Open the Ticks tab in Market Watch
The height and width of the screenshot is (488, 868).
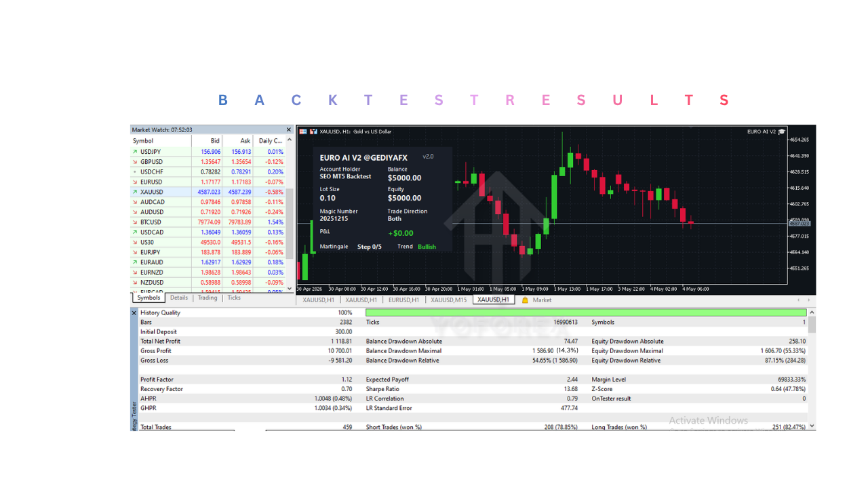coord(234,298)
